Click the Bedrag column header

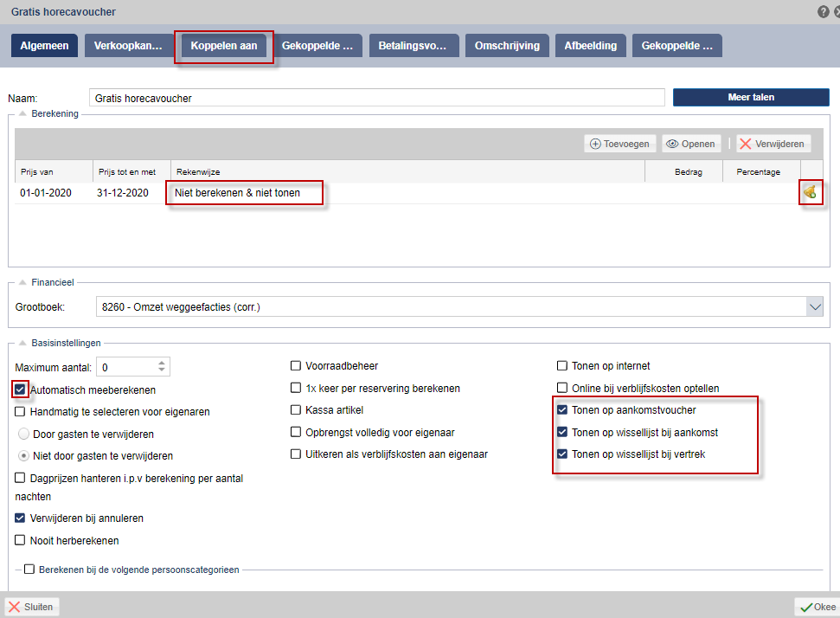[683, 171]
